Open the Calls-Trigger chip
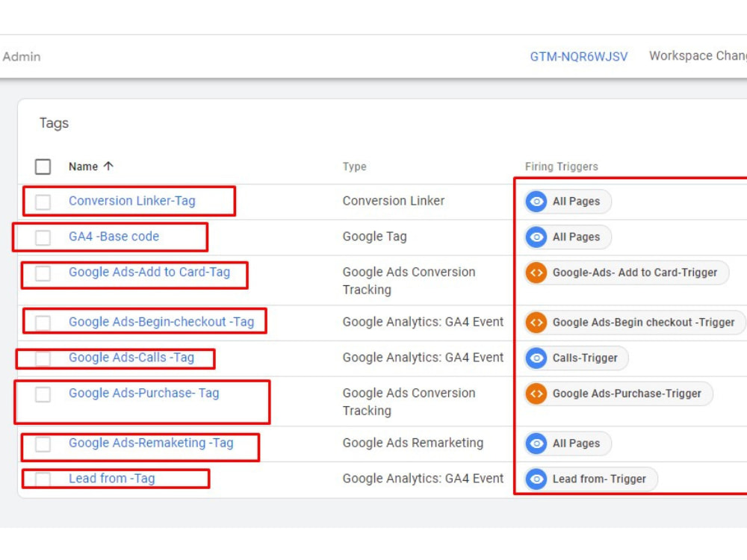747x560 pixels. (577, 358)
